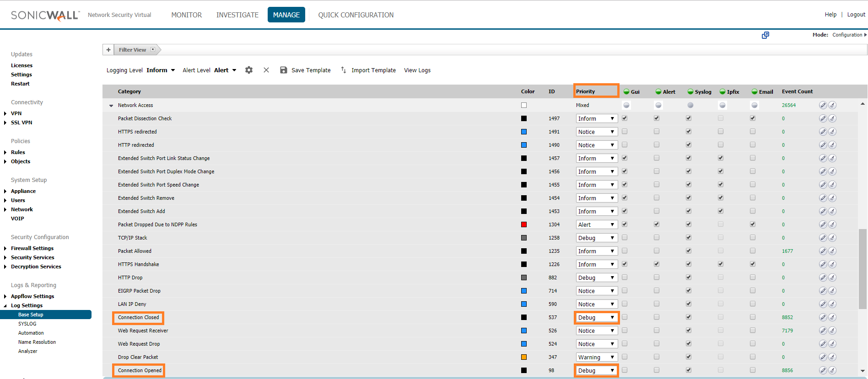Toggle Syslog checkbox for Connection Closed
Viewport: 868px width, 379px height.
click(689, 317)
